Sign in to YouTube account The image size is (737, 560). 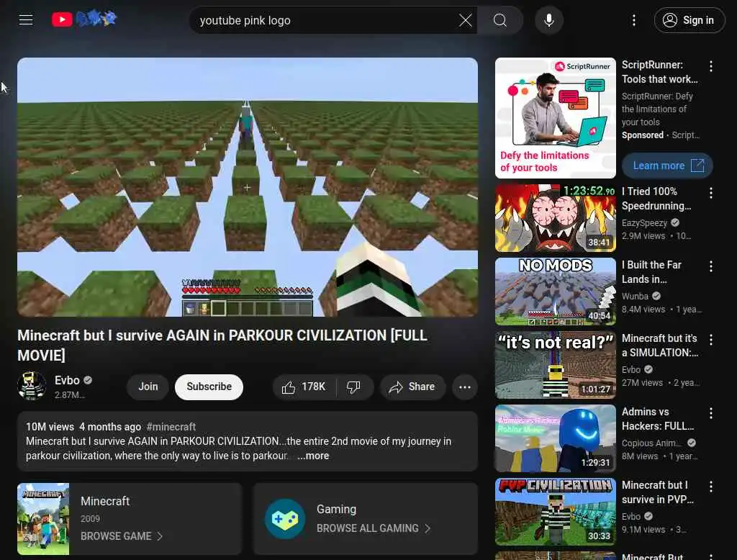tap(689, 20)
